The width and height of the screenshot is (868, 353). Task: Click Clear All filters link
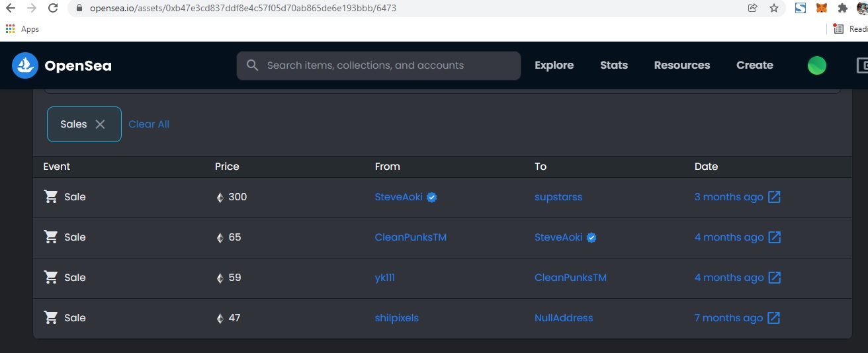click(149, 124)
